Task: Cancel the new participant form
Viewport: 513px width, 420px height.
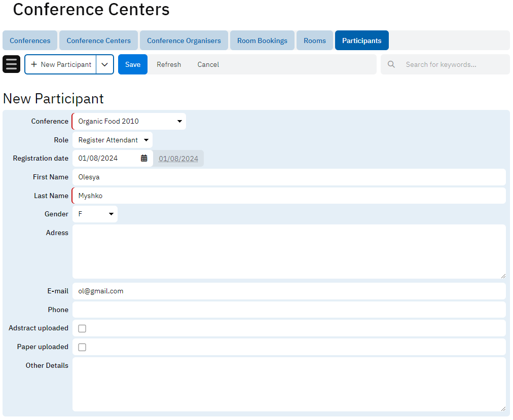Action: 208,64
